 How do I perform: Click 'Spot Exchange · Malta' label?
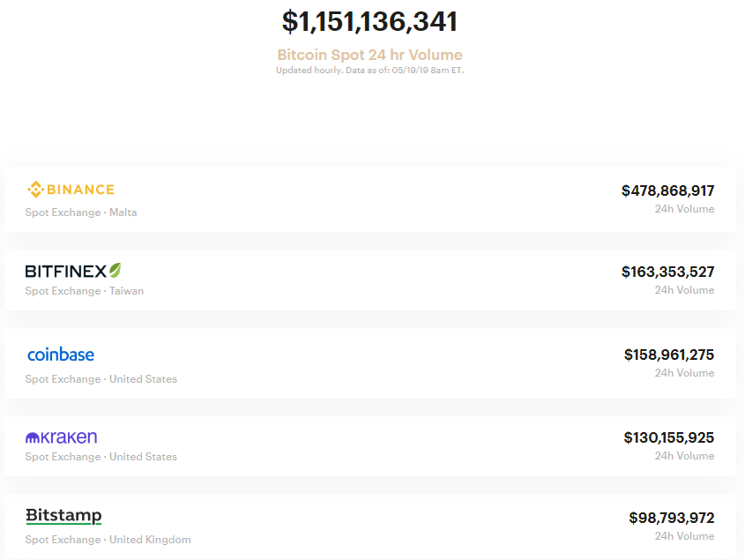click(81, 213)
